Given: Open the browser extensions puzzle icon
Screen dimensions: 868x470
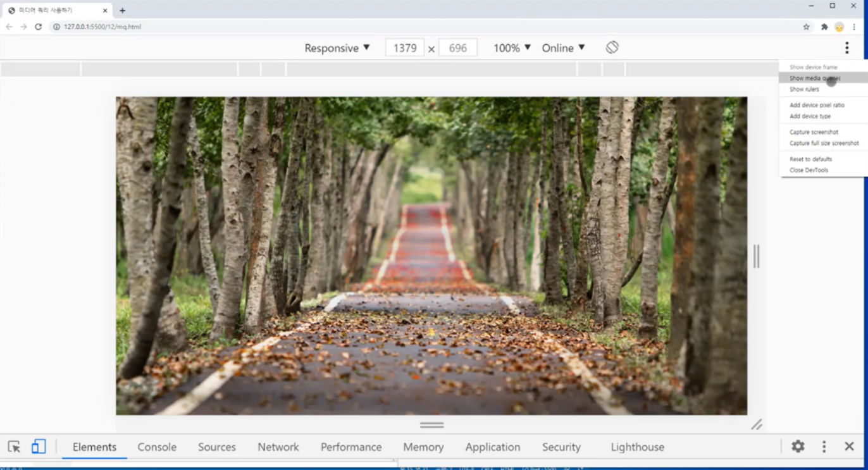Looking at the screenshot, I should [824, 27].
